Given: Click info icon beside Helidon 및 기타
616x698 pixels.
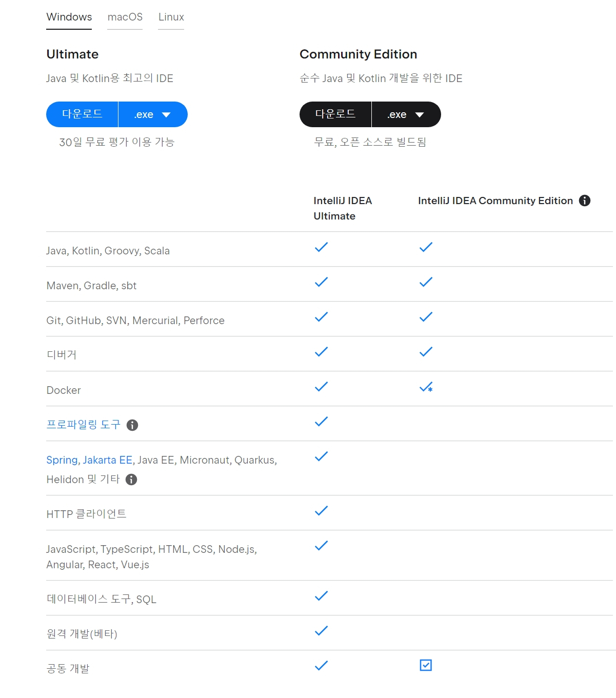Looking at the screenshot, I should pos(131,480).
